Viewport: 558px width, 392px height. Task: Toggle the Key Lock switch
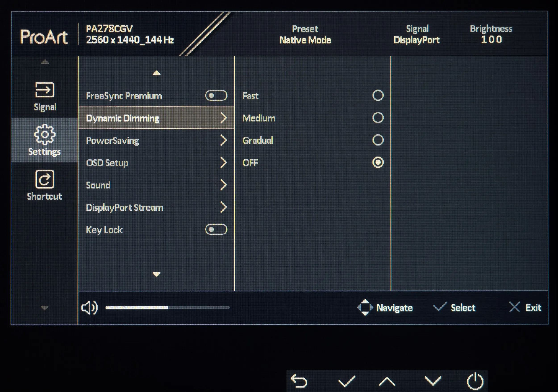coord(216,230)
